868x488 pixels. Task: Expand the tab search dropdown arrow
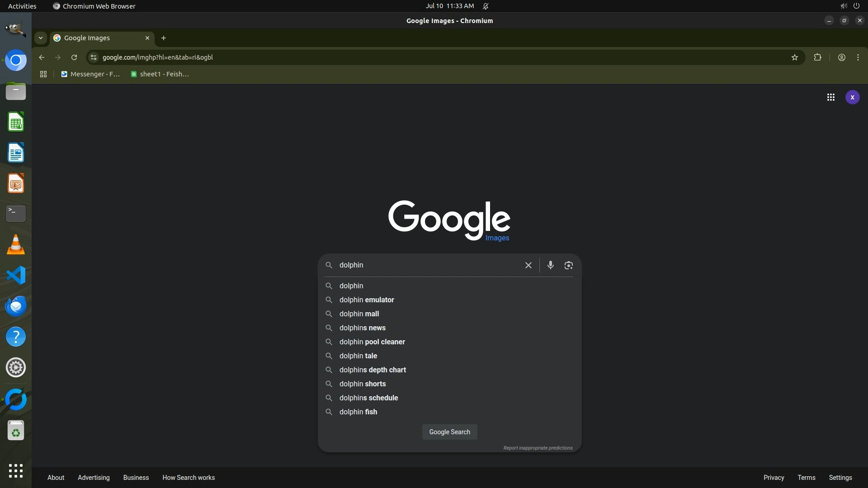tap(41, 38)
